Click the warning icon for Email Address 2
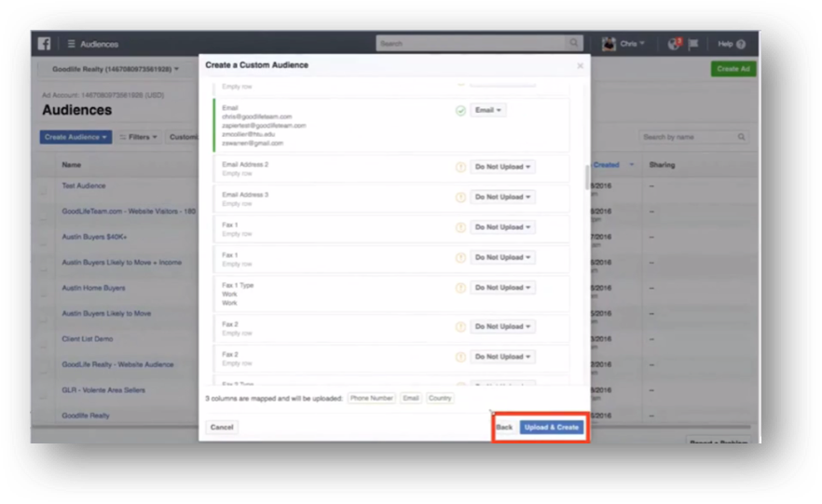The height and width of the screenshot is (504, 822). 460,167
